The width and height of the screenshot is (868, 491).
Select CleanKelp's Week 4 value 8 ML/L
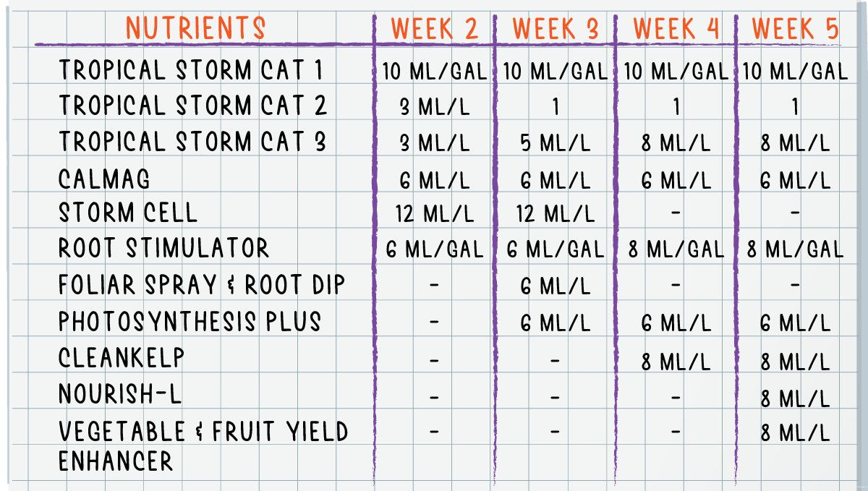click(x=676, y=361)
